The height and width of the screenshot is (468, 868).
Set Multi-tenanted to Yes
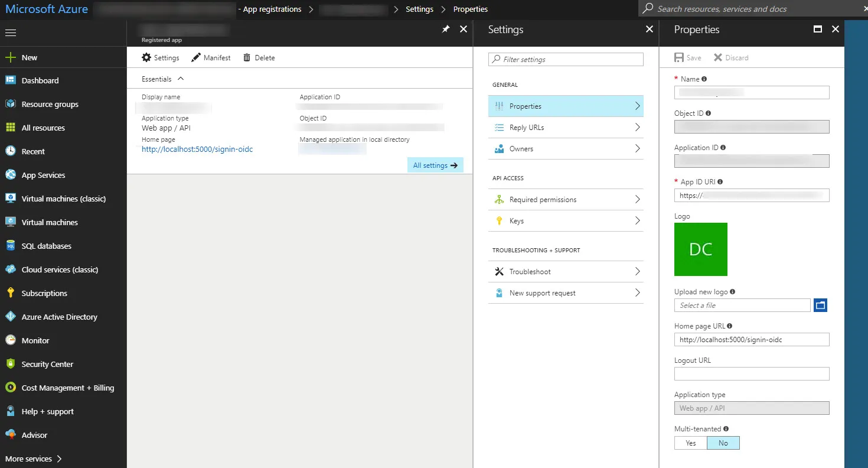(691, 443)
